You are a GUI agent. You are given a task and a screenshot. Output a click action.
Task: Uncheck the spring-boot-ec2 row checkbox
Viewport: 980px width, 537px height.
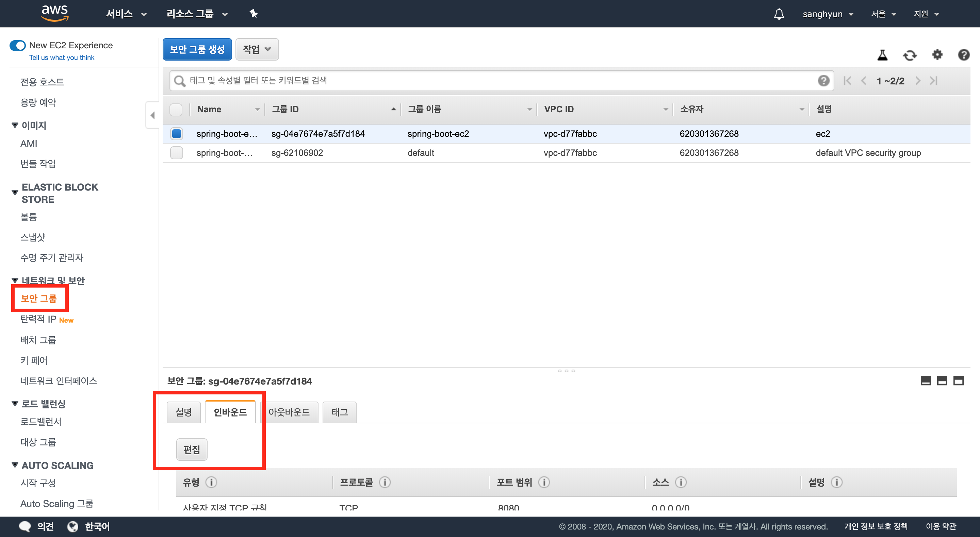click(176, 134)
